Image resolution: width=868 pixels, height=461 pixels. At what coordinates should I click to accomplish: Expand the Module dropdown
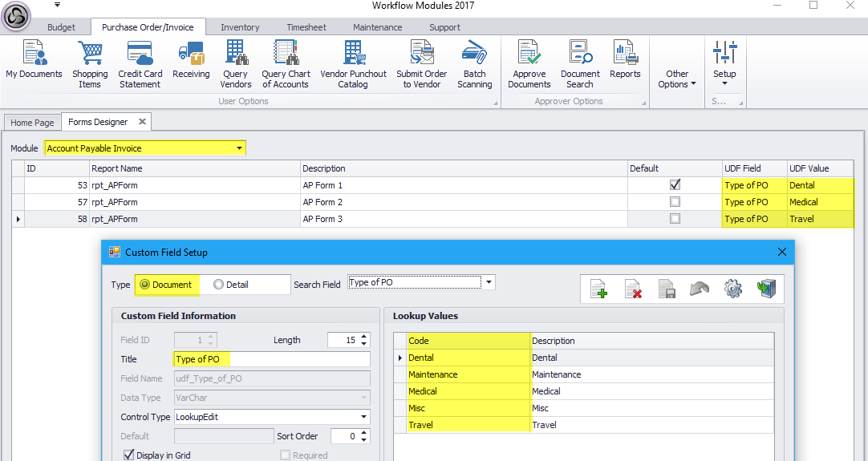pos(239,148)
